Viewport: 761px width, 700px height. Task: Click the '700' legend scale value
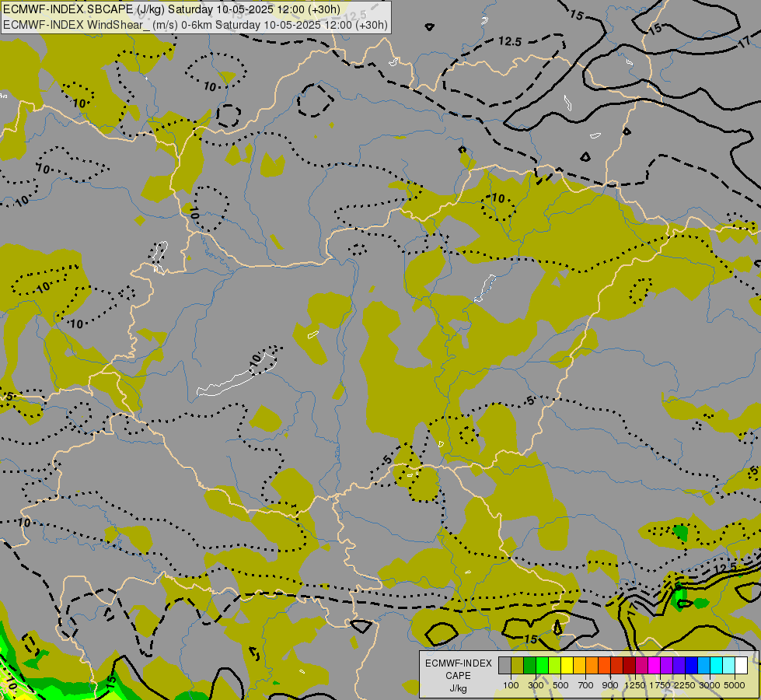[586, 685]
